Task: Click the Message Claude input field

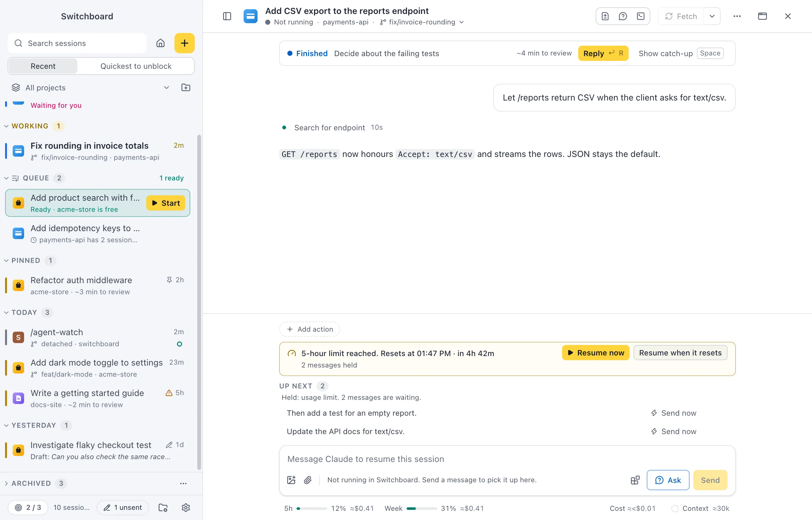Action: (507, 459)
